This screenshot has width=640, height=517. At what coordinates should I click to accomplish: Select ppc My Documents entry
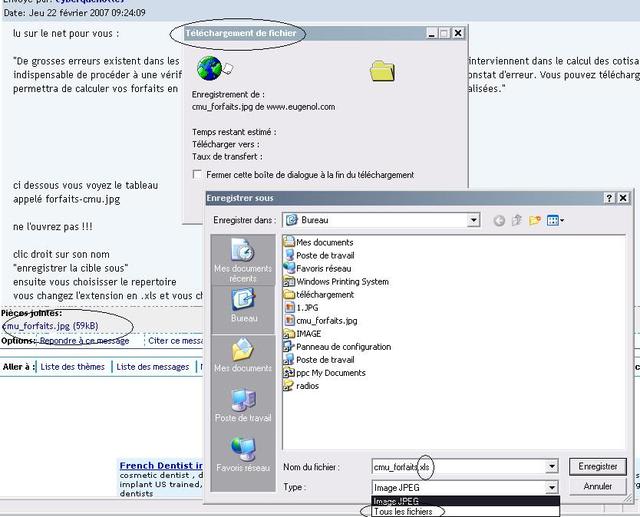[324, 373]
